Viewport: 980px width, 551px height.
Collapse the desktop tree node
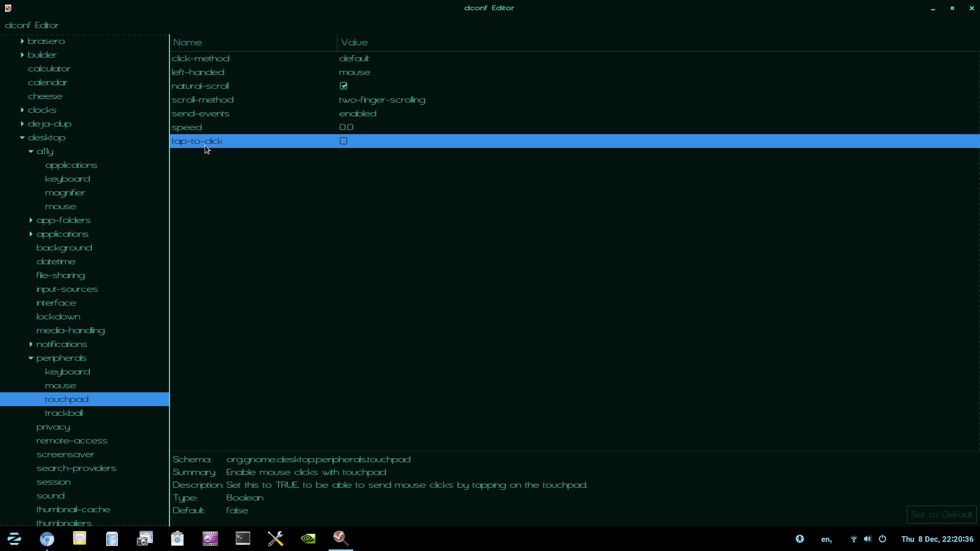point(22,137)
